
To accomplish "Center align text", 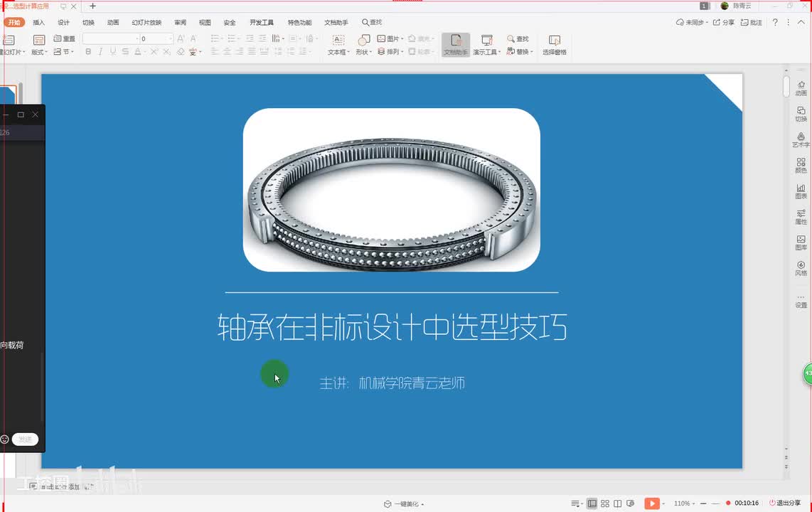I will pyautogui.click(x=227, y=52).
